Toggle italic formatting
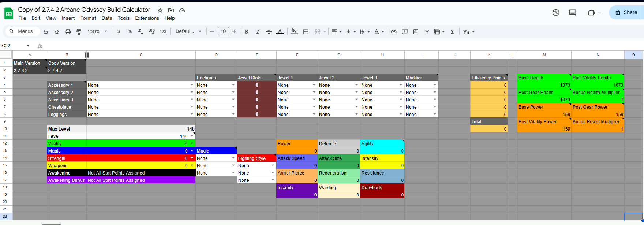The height and width of the screenshot is (225, 644). coord(258,32)
